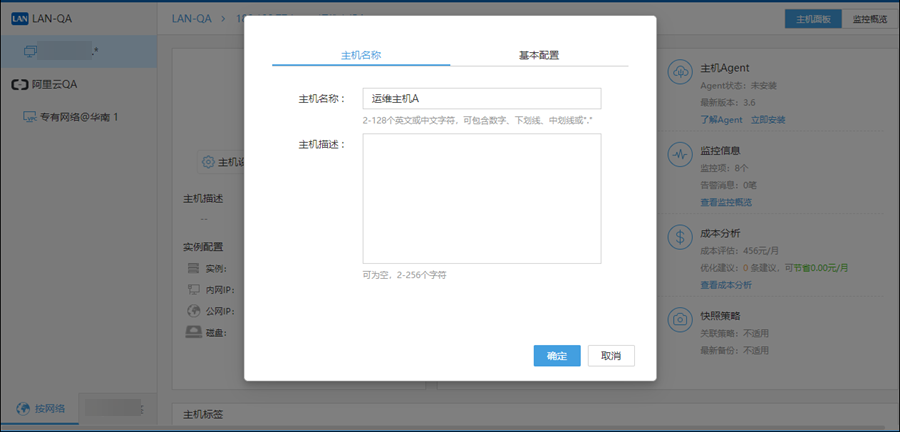Click the 成本分析 dollar sign icon
This screenshot has height=432, width=900.
point(680,238)
